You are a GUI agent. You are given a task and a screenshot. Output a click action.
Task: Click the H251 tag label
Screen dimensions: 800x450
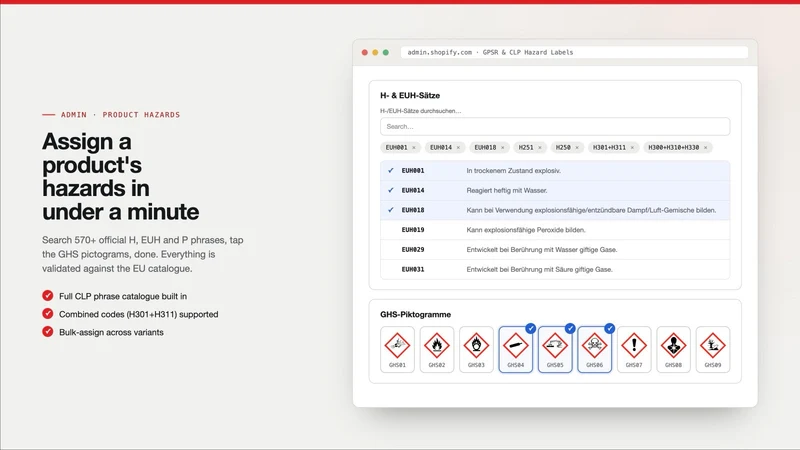pyautogui.click(x=526, y=147)
